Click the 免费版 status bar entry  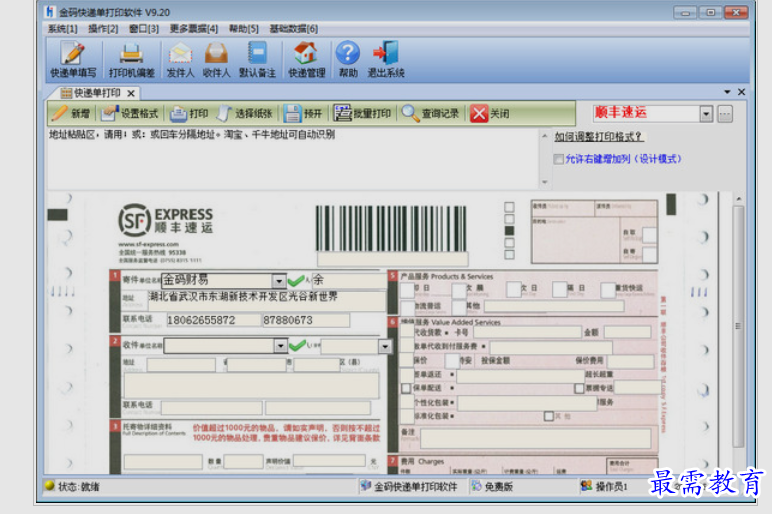click(492, 486)
